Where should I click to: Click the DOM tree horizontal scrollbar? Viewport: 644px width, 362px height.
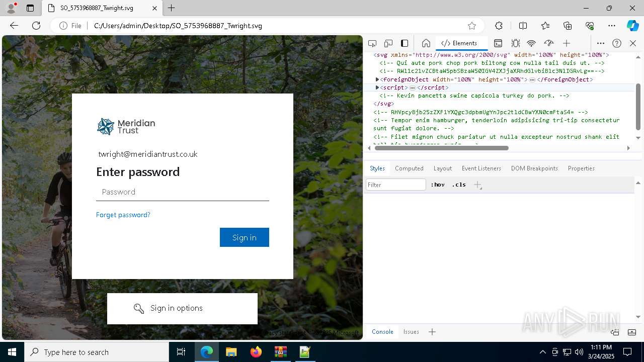tap(442, 148)
